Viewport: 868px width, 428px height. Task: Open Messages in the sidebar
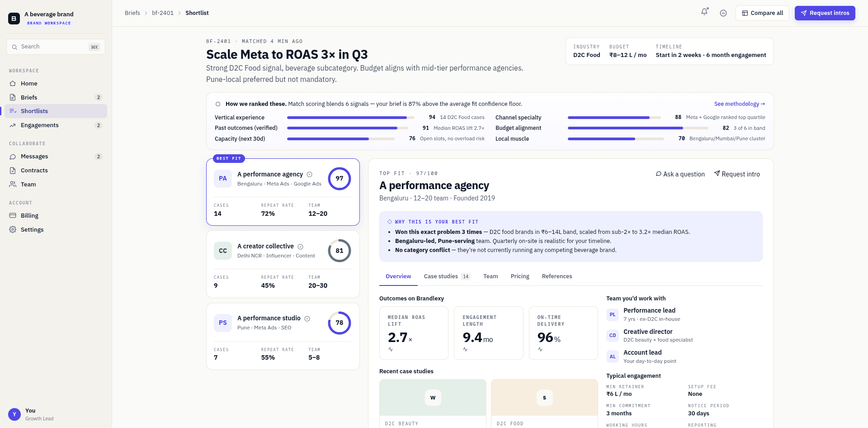tap(56, 157)
